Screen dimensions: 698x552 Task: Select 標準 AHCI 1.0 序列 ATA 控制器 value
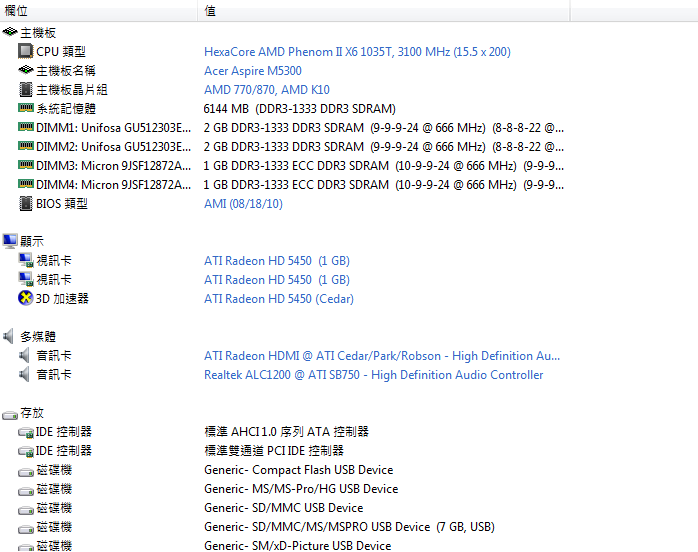pos(286,432)
